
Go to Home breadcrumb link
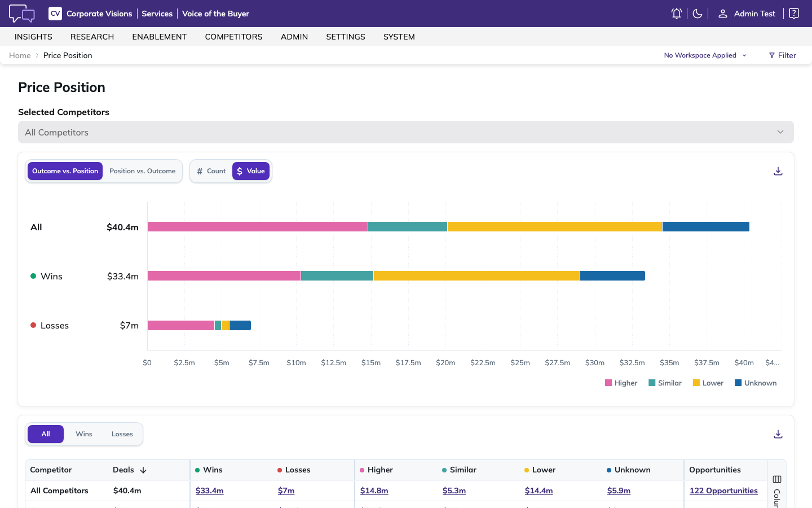point(20,55)
